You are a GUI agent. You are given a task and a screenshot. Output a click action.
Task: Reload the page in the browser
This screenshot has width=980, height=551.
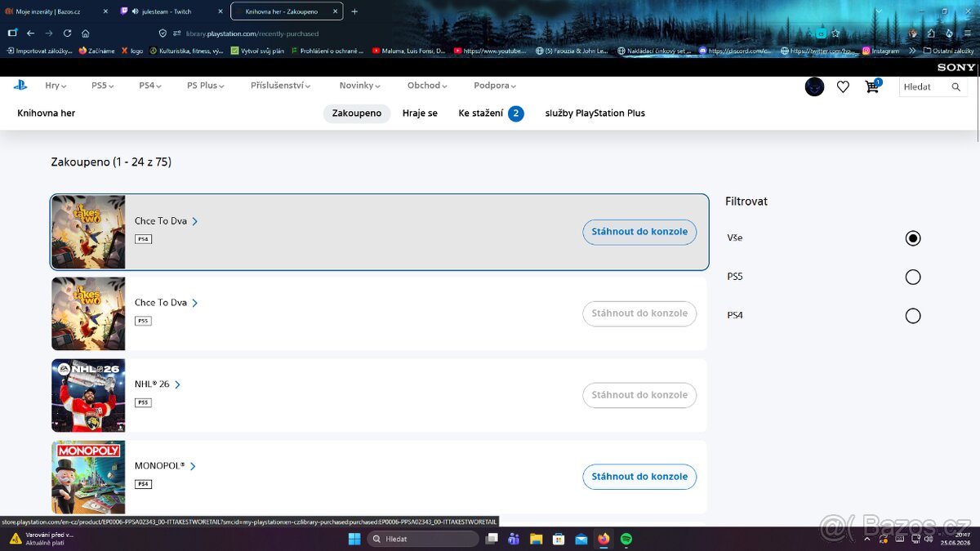coord(67,33)
